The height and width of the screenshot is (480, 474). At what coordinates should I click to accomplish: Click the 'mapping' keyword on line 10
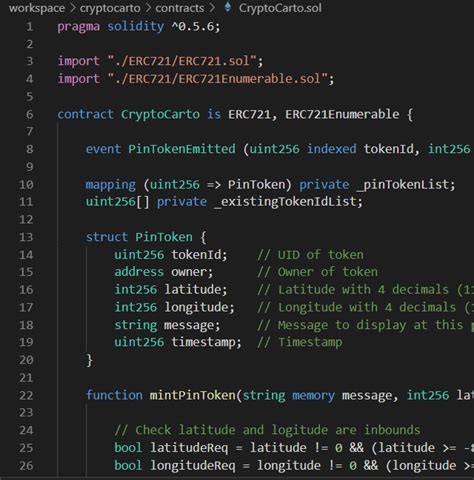point(111,185)
